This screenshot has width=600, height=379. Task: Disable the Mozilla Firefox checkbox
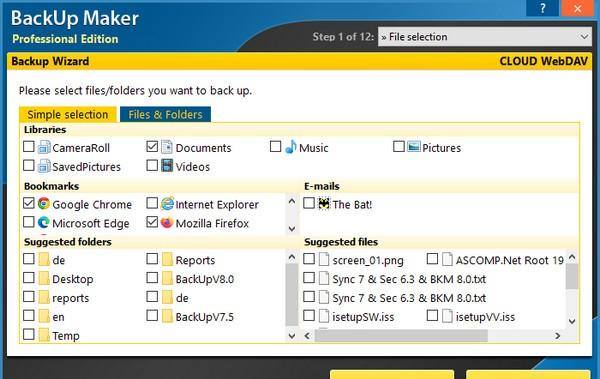tap(152, 222)
